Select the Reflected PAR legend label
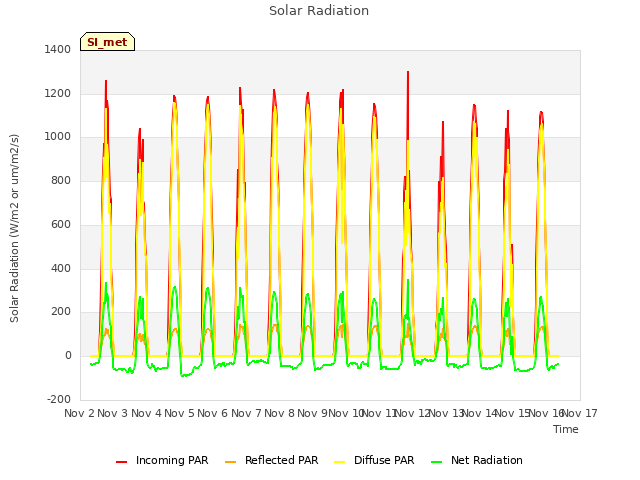Image resolution: width=640 pixels, height=480 pixels. (x=281, y=460)
